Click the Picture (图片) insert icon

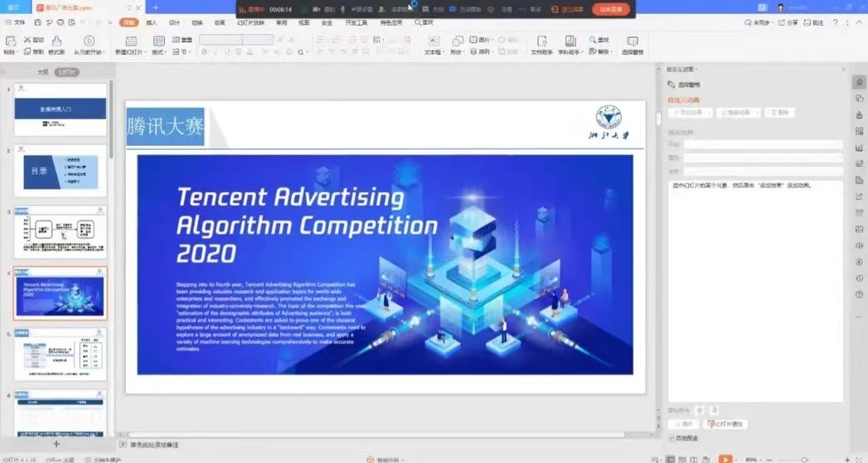pyautogui.click(x=473, y=40)
